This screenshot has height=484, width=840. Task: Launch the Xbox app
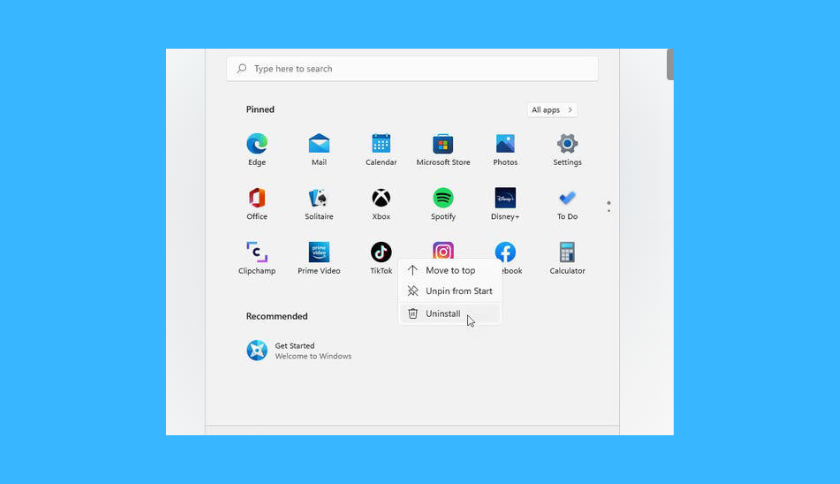point(381,198)
